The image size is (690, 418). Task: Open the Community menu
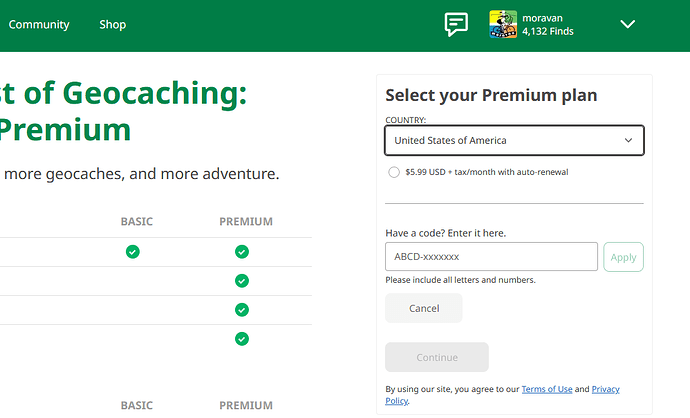pos(39,25)
